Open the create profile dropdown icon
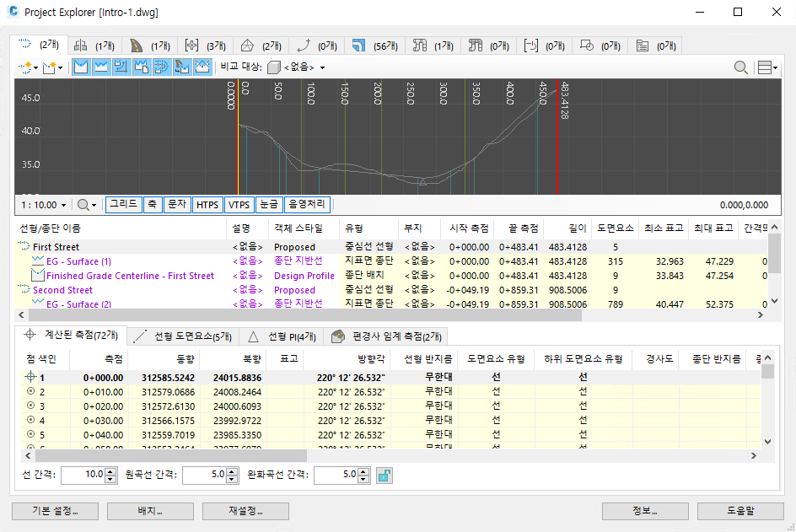This screenshot has width=796, height=532. pos(52,67)
